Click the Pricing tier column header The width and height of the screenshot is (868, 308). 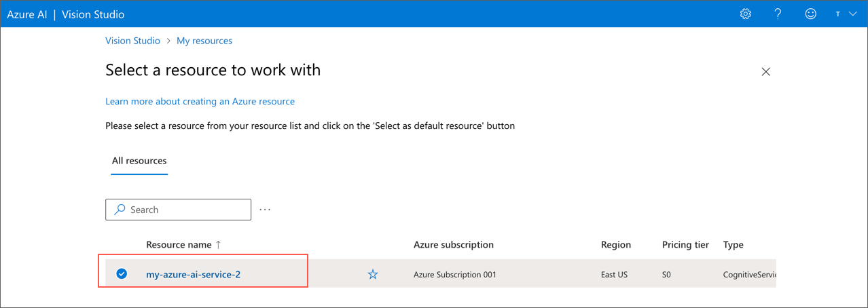coord(685,244)
